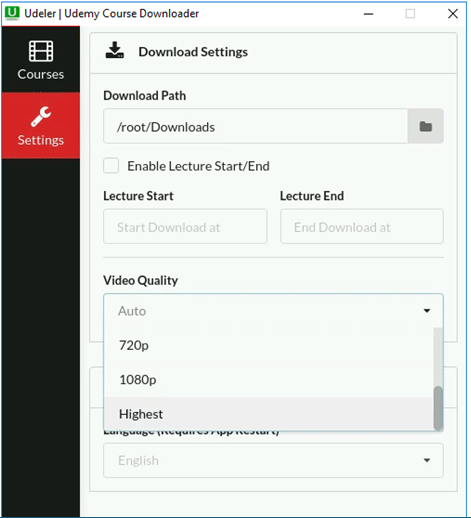Click the Download Path label
The width and height of the screenshot is (471, 518).
(145, 96)
